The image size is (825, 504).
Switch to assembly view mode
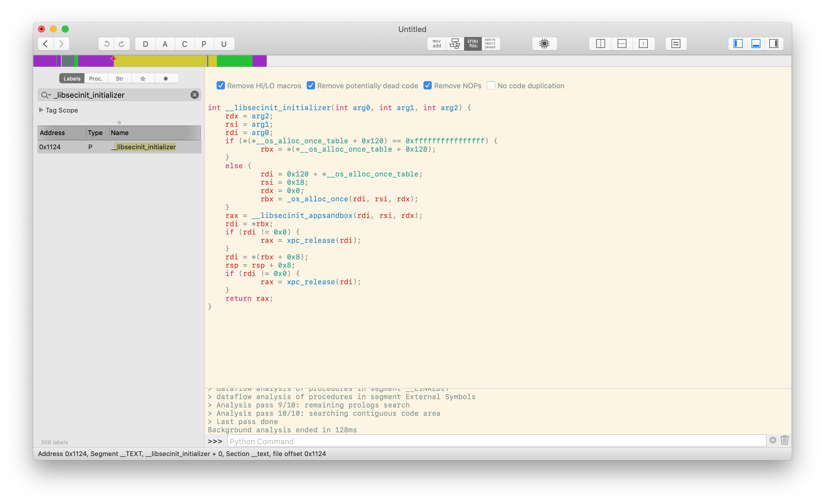(x=436, y=44)
